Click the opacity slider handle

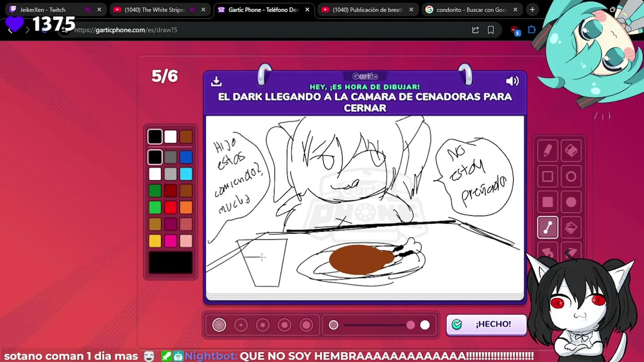point(411,325)
